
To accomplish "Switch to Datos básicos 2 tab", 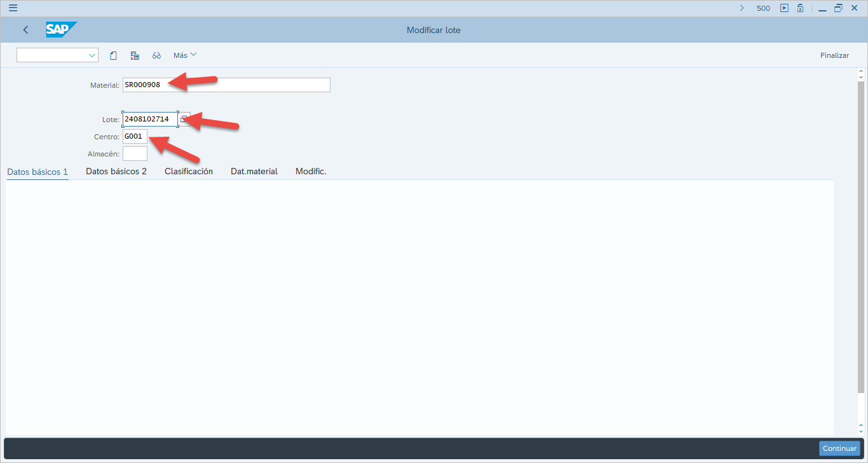I will click(x=116, y=172).
